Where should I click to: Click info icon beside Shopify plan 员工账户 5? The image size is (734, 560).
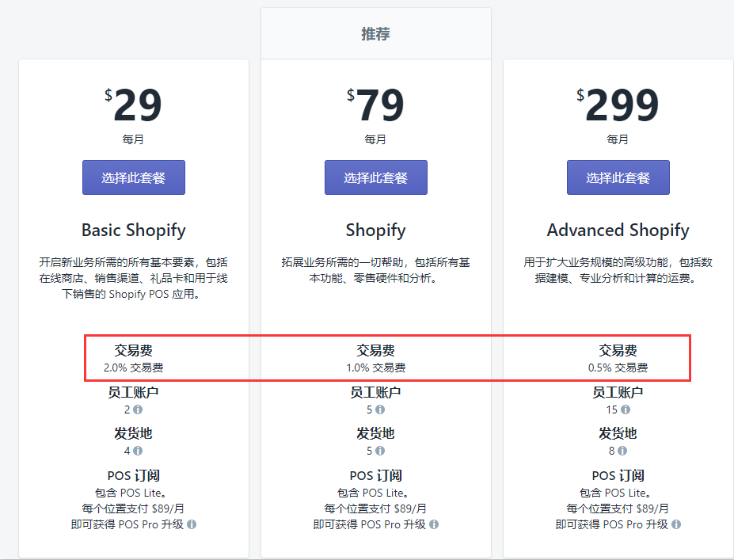(x=380, y=410)
